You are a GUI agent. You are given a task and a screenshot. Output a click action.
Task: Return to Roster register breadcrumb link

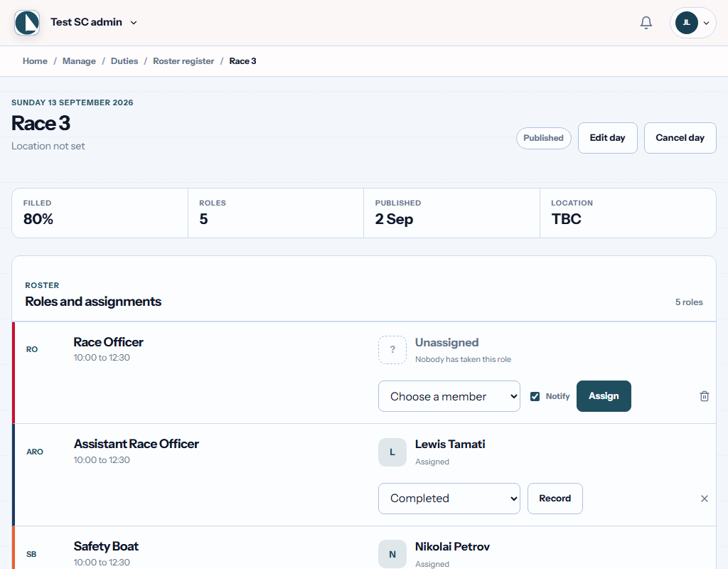pyautogui.click(x=183, y=61)
